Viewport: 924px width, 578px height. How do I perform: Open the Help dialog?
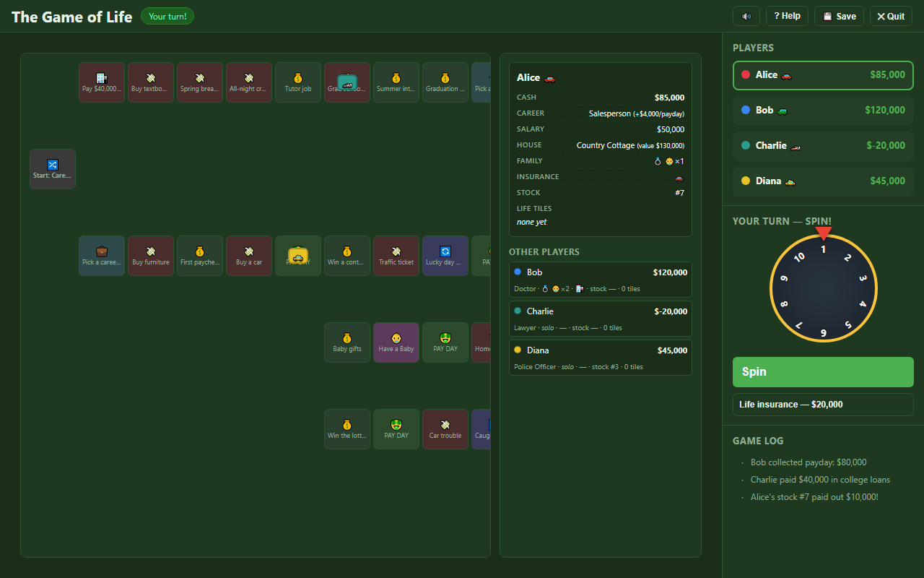(787, 16)
